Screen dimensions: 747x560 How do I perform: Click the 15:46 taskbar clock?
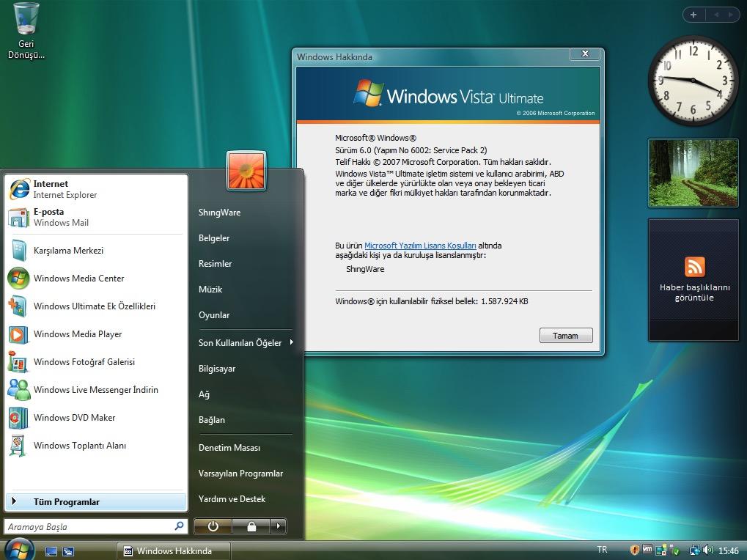729,550
